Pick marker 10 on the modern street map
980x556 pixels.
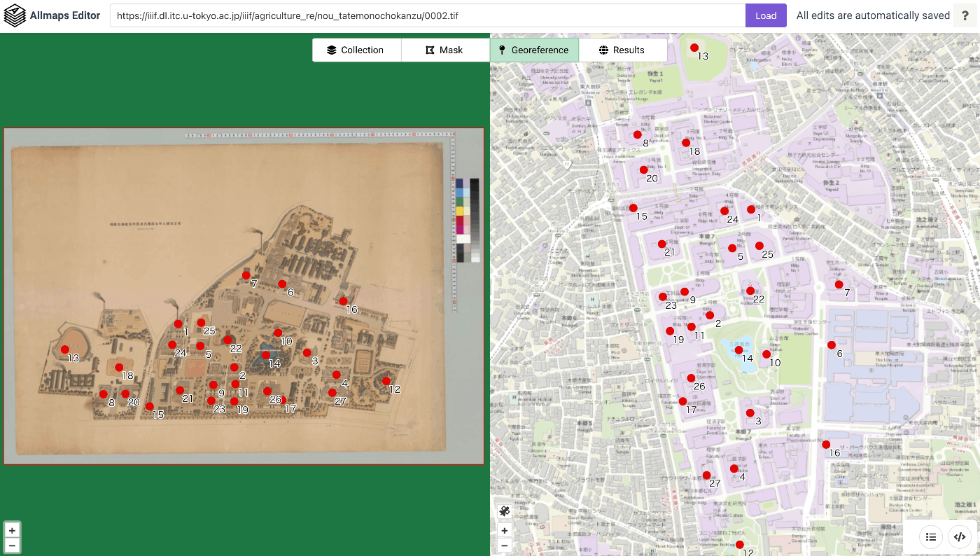(x=766, y=354)
